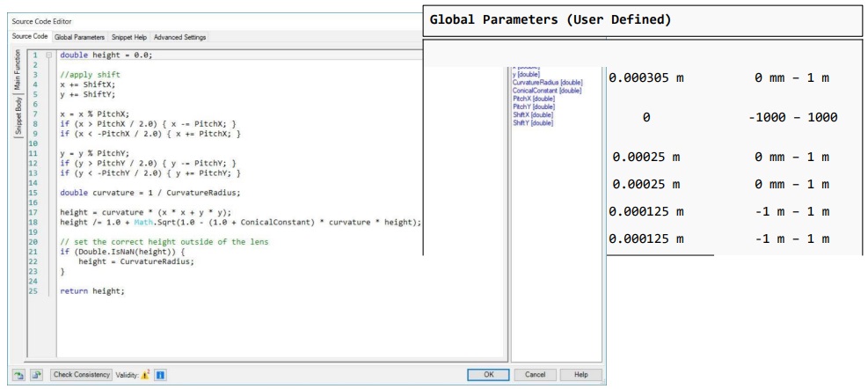This screenshot has height=389, width=868.
Task: Select ShiftX [double] in the variable list
Action: (533, 114)
